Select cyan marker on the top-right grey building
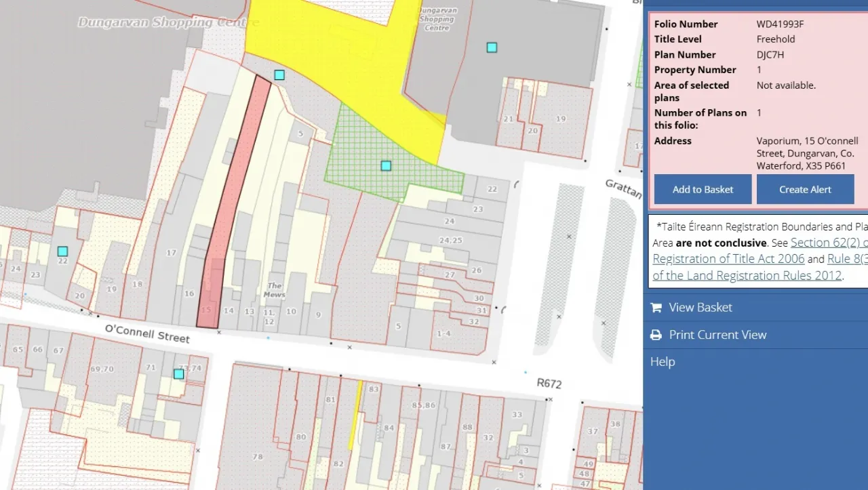Screen dimensions: 868x490 [x=492, y=47]
